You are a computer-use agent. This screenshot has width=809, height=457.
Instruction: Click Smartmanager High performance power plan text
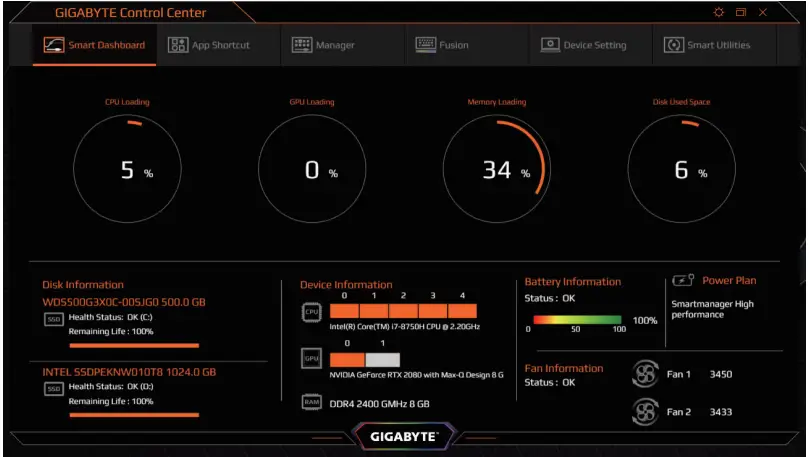pos(712,309)
